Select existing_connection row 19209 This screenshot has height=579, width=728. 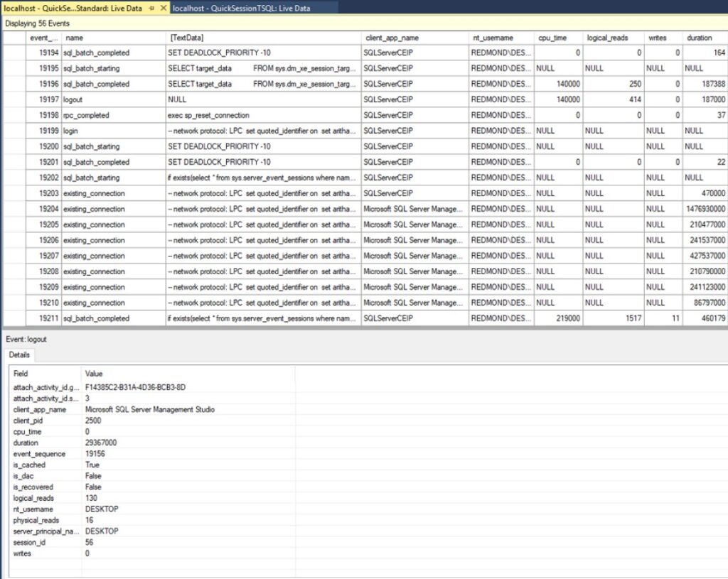365,287
